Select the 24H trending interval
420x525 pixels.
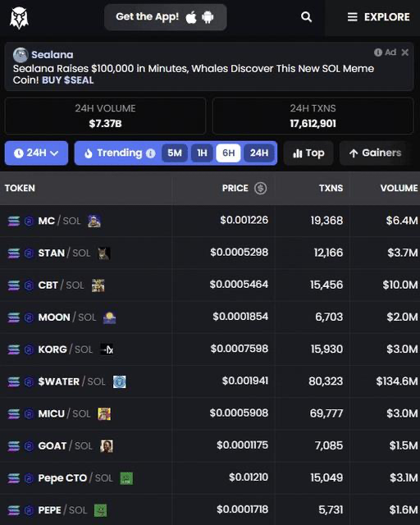click(x=259, y=153)
